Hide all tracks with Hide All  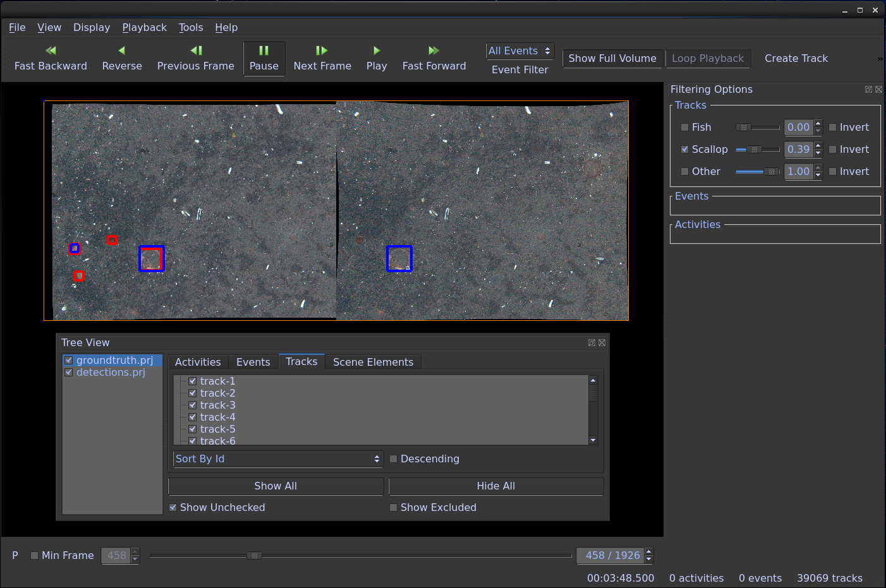click(x=495, y=486)
